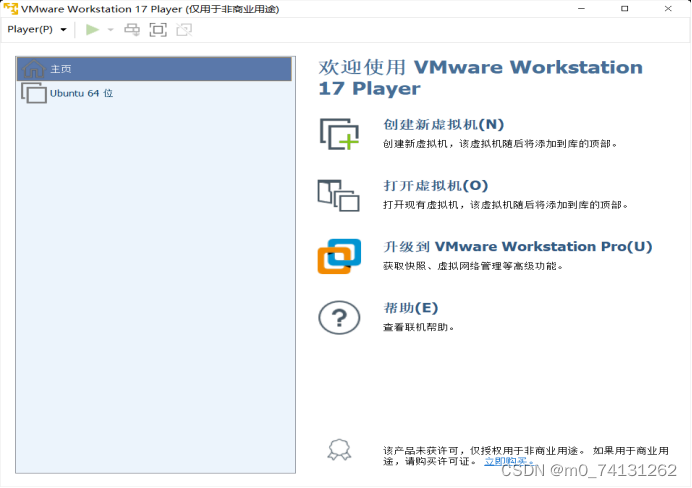Screen dimensions: 692x488
Task: Open the Player(P) menu
Action: tap(37, 30)
